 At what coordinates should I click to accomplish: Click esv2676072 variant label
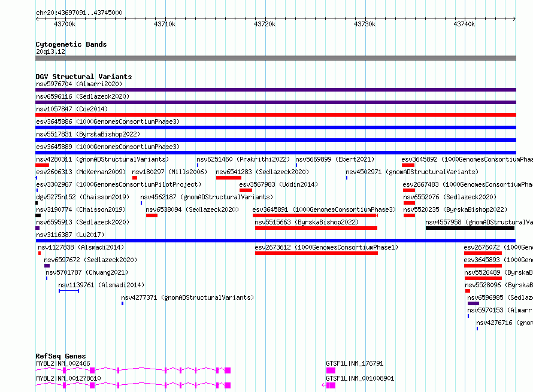[x=498, y=247]
